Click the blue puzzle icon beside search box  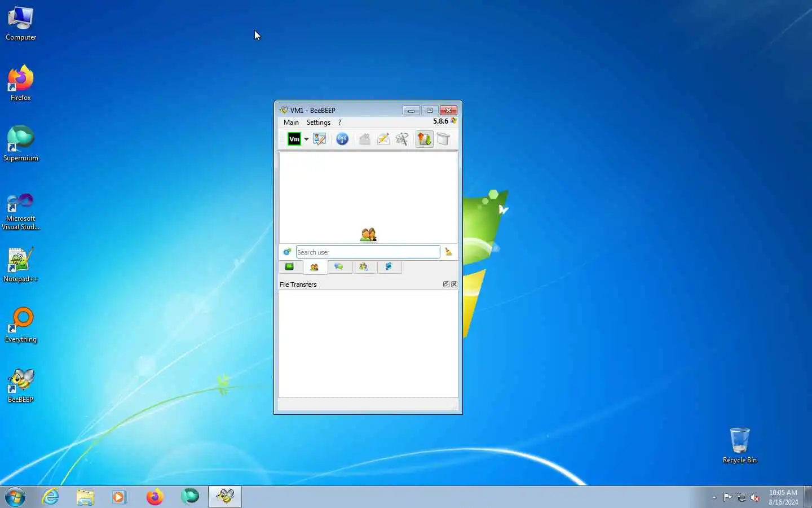[x=287, y=252]
